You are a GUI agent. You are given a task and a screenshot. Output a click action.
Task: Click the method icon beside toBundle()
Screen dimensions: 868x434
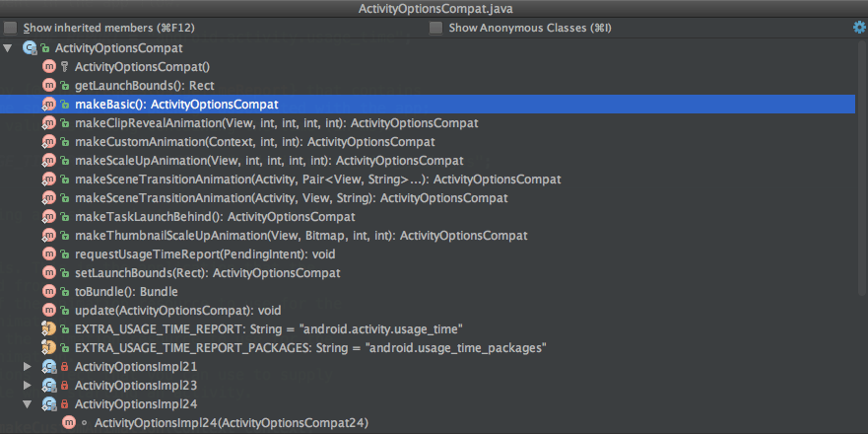tap(49, 292)
